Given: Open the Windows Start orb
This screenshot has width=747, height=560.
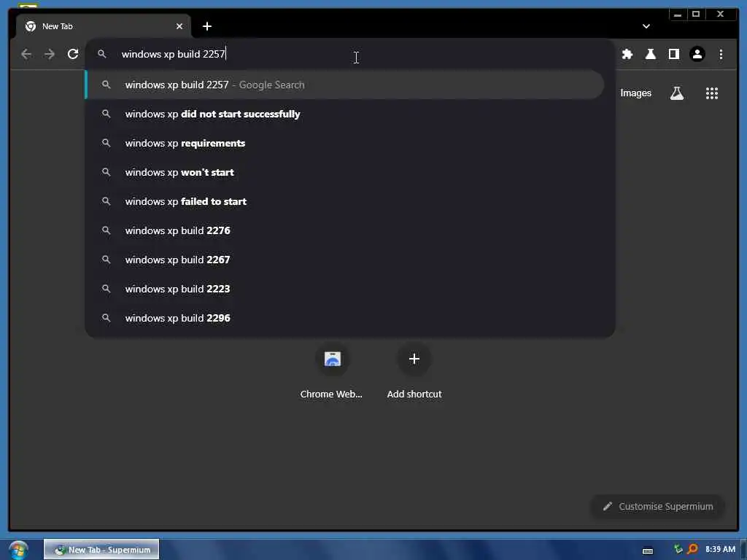Looking at the screenshot, I should point(18,550).
